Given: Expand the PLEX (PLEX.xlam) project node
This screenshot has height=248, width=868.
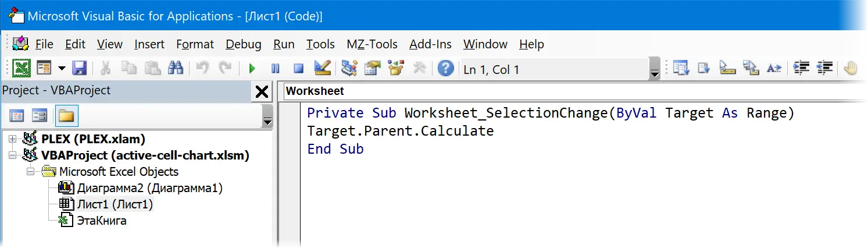Looking at the screenshot, I should pyautogui.click(x=13, y=139).
